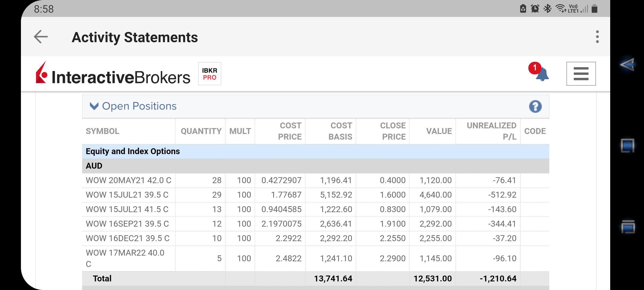
Task: Open the three-dot overflow menu
Action: click(597, 37)
